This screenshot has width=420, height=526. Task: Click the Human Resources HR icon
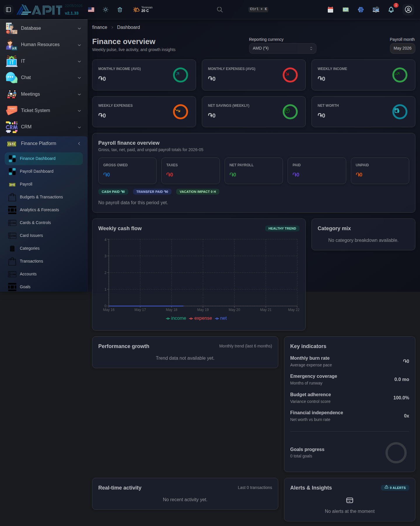pos(12,45)
